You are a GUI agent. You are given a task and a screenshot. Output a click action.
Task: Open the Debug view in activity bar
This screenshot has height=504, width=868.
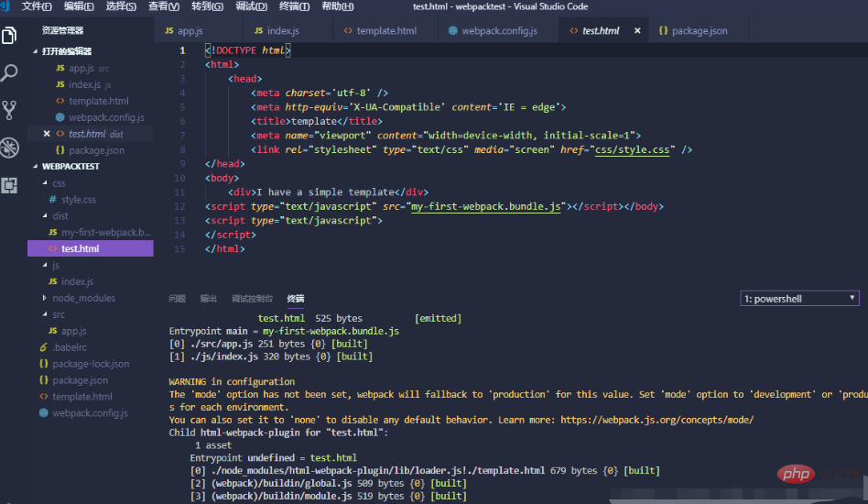(10, 147)
